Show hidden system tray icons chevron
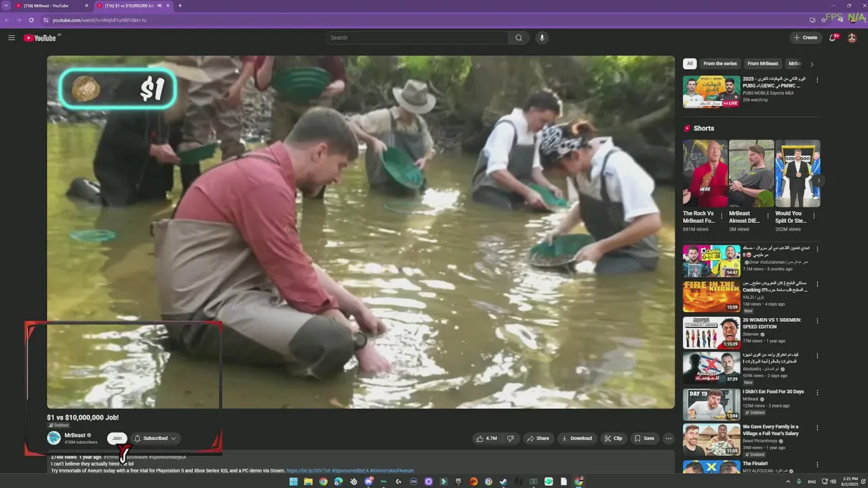This screenshot has height=488, width=868. pyautogui.click(x=787, y=482)
